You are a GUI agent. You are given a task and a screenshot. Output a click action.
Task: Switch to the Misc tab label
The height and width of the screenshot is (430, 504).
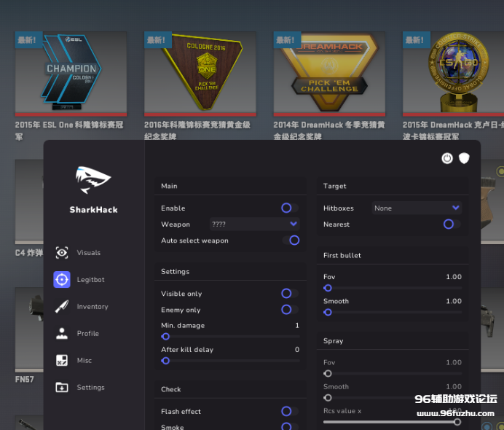click(84, 361)
